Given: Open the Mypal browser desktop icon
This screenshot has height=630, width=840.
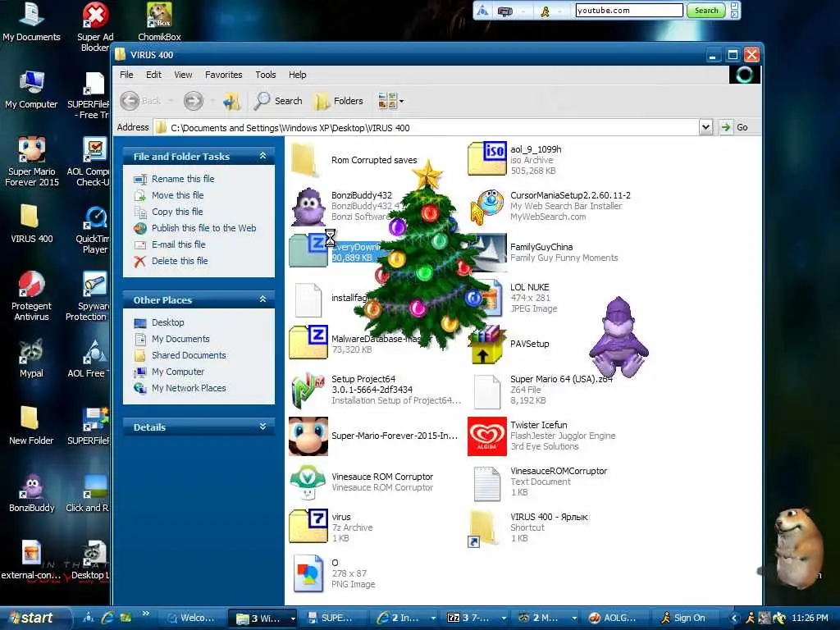Looking at the screenshot, I should (x=31, y=357).
